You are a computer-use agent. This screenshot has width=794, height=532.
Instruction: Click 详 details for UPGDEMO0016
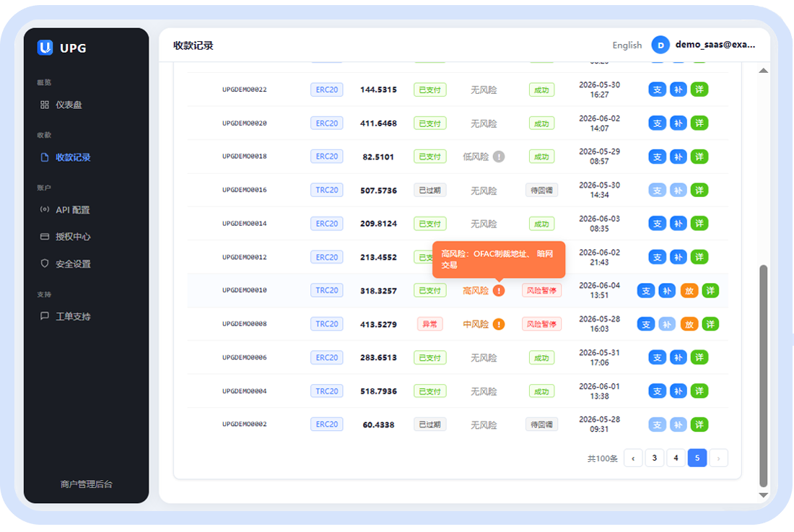[699, 191]
